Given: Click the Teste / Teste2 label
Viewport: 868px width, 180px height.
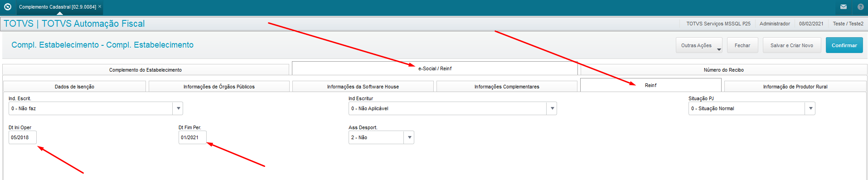Looking at the screenshot, I should pyautogui.click(x=848, y=24).
